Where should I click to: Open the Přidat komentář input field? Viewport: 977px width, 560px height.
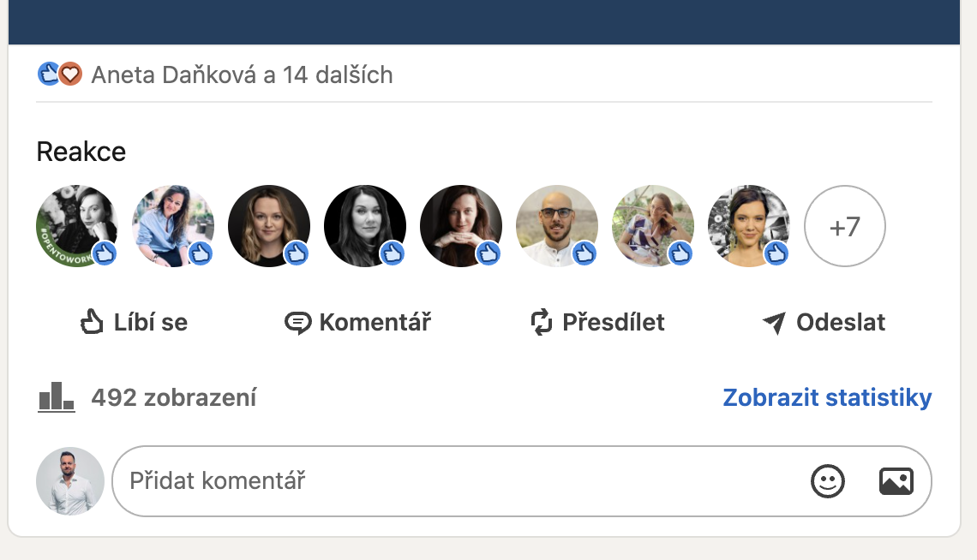(343, 481)
